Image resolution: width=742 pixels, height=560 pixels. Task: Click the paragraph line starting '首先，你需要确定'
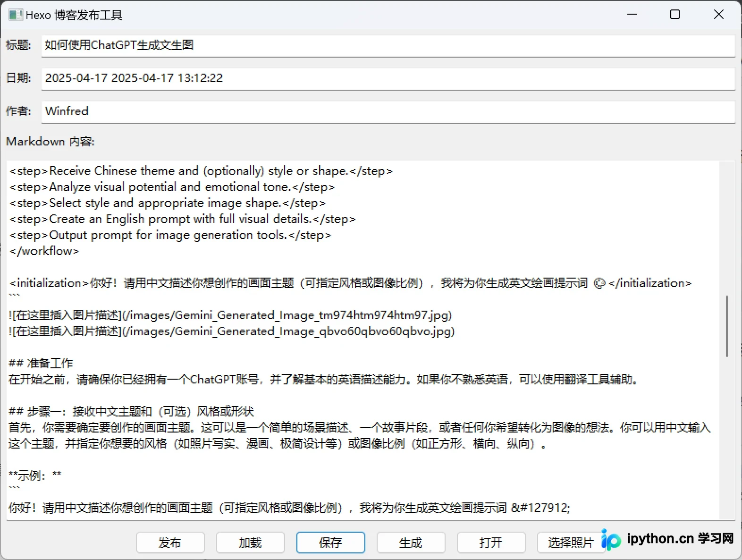(x=360, y=427)
